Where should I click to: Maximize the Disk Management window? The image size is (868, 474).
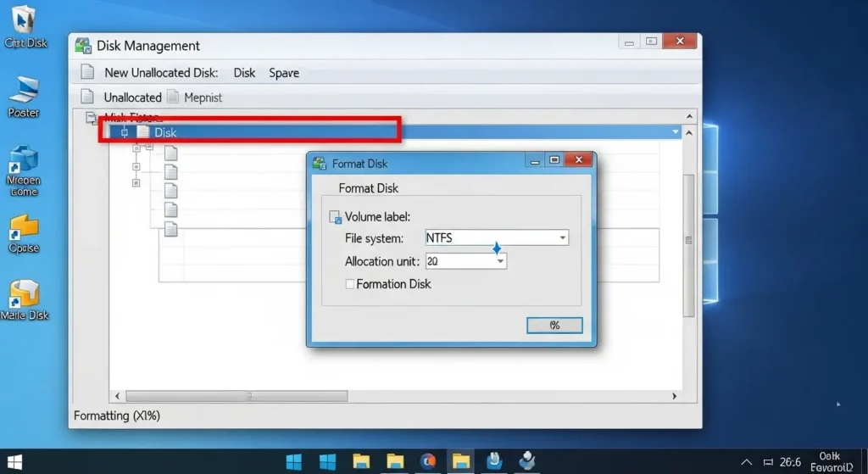tap(651, 42)
